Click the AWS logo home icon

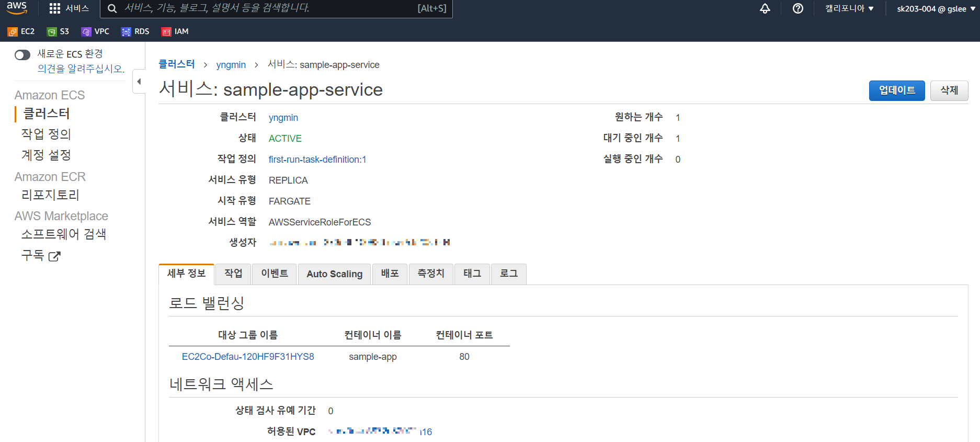click(x=17, y=8)
